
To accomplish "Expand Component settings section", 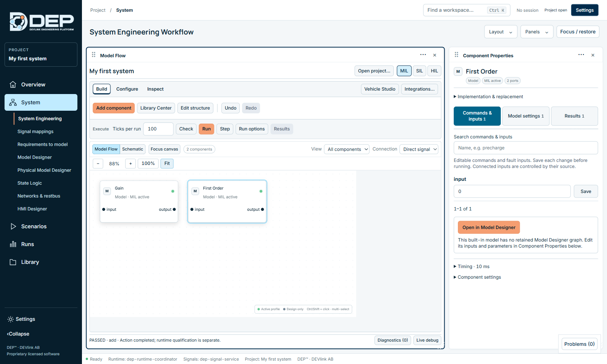I will point(477,277).
